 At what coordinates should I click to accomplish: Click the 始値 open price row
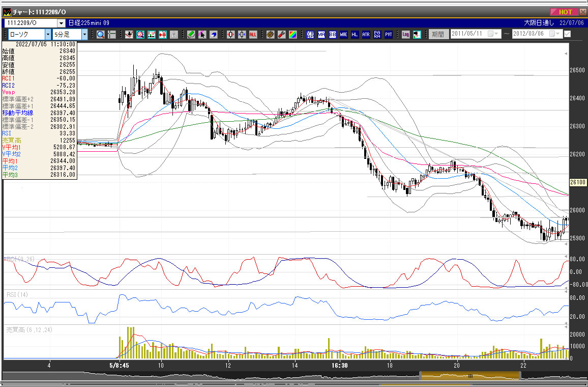pos(39,51)
